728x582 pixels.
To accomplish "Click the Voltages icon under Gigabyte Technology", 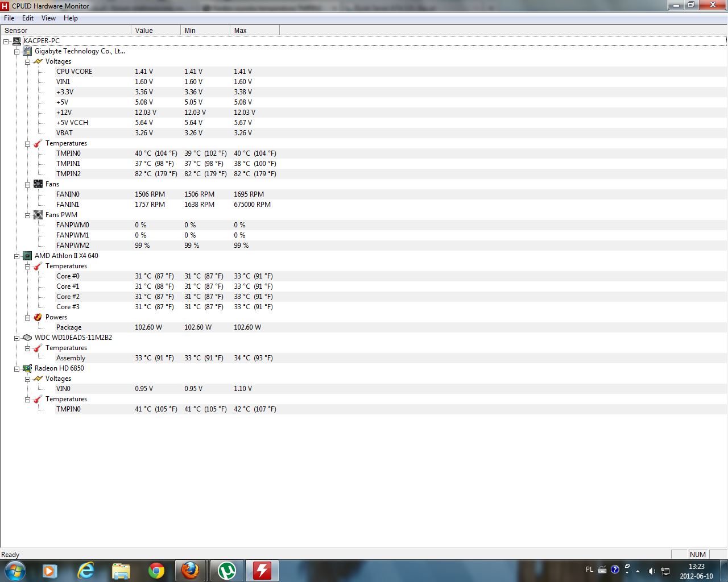I will pos(38,61).
